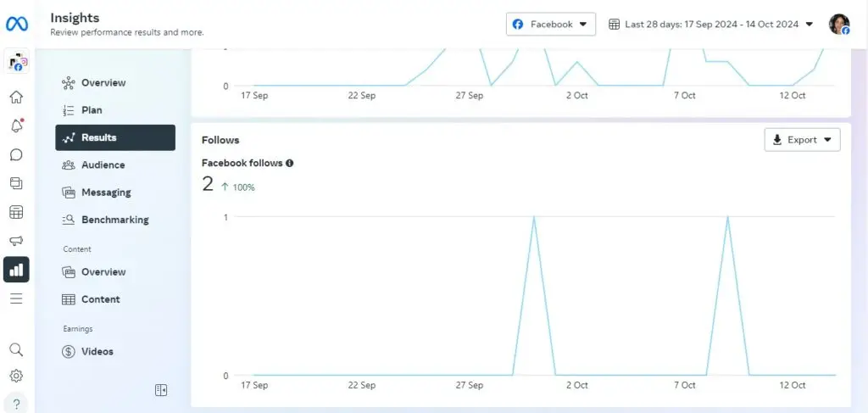Open the All tools hamburger icon
The width and height of the screenshot is (868, 413).
click(16, 299)
